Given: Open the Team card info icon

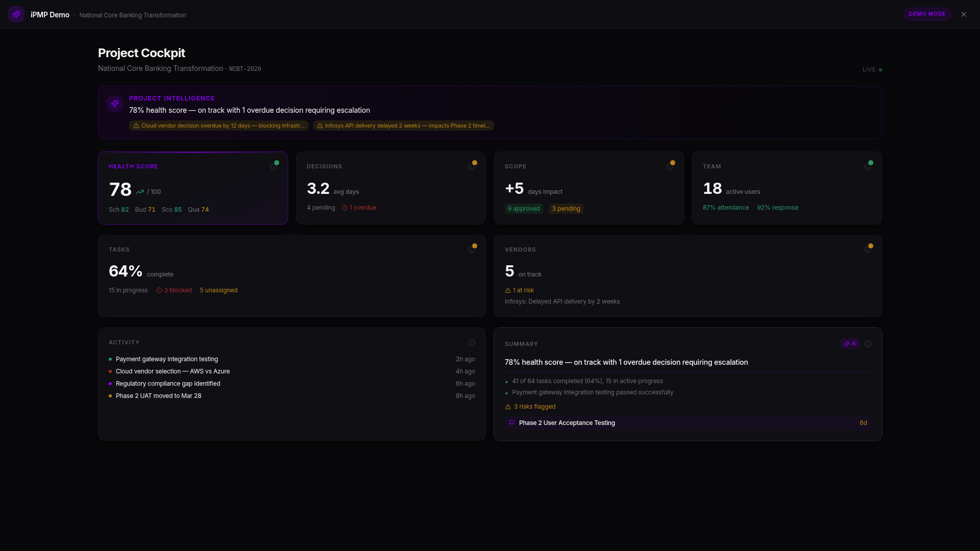Looking at the screenshot, I should pos(868,167).
